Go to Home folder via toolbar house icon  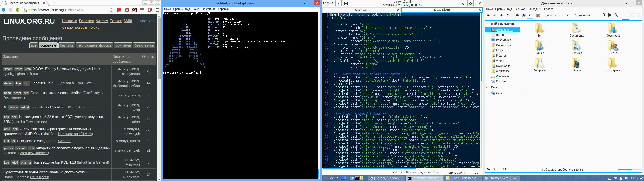click(517, 15)
